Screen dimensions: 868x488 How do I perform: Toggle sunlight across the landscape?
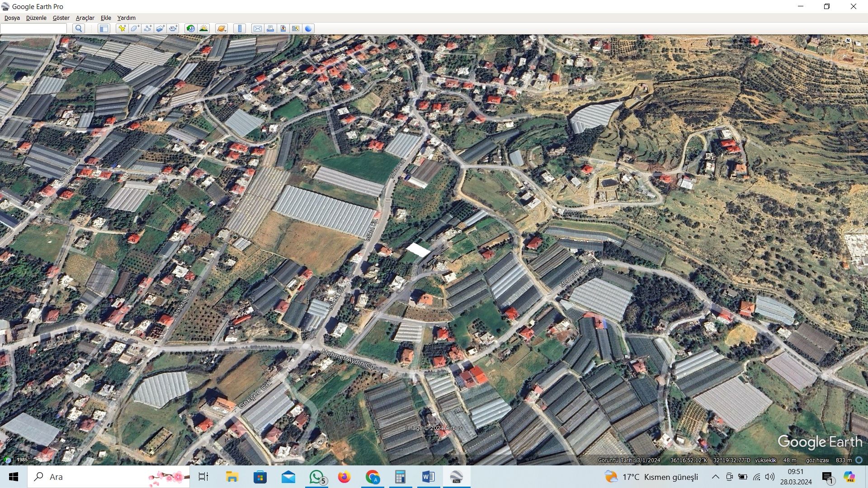203,28
